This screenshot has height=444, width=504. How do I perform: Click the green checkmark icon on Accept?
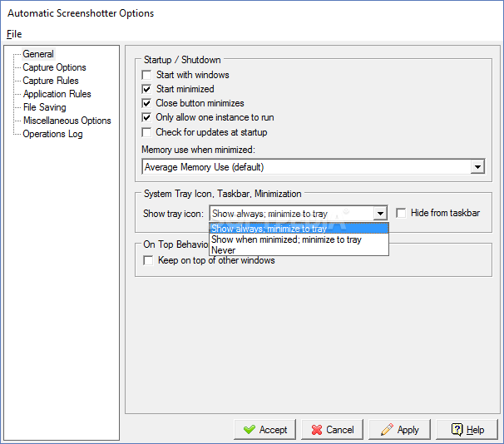pos(250,430)
